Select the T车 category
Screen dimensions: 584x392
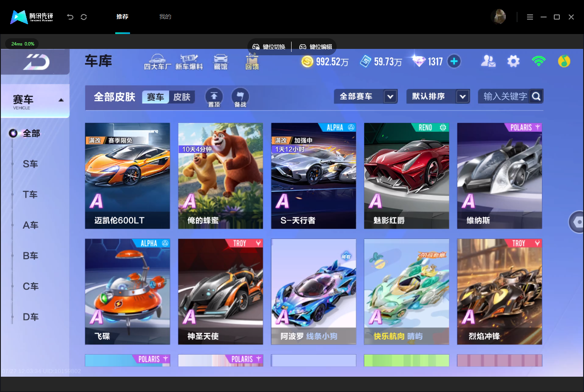31,194
